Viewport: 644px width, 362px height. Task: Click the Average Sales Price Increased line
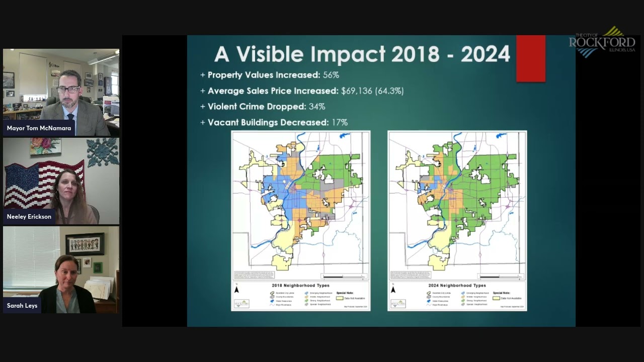(302, 91)
